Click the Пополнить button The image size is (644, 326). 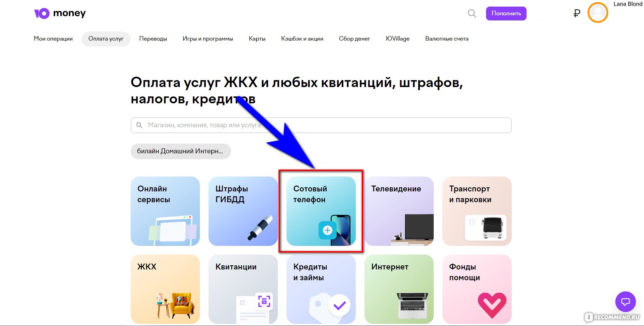click(x=506, y=14)
